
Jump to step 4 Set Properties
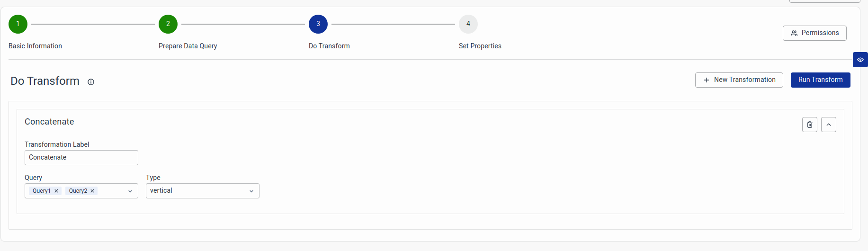click(x=468, y=24)
